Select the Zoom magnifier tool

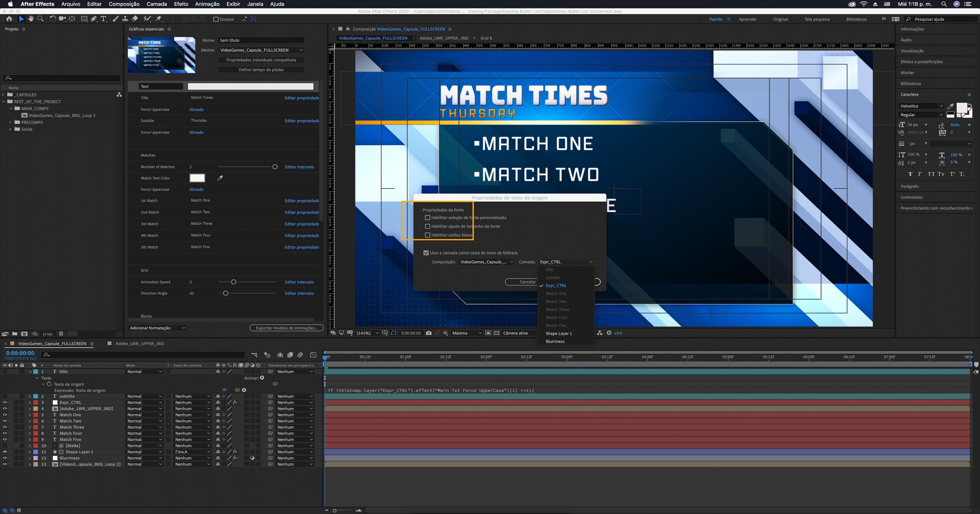pos(41,19)
